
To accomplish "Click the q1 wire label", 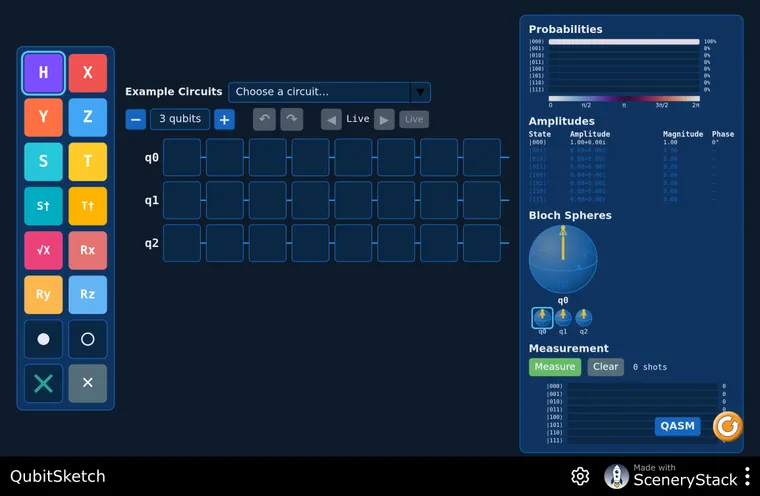I will point(152,200).
